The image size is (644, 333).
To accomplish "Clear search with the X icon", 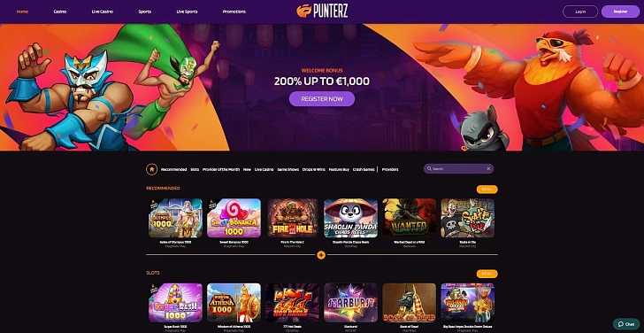I will [x=488, y=168].
